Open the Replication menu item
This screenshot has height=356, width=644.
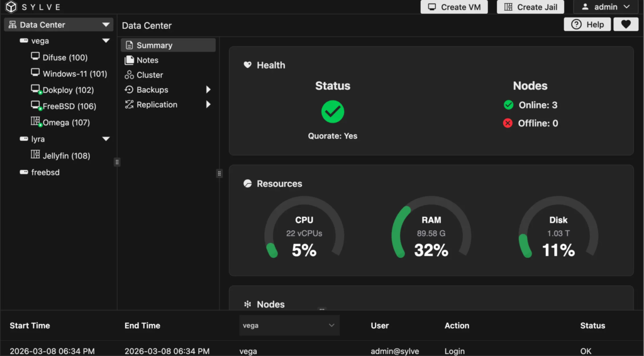(x=168, y=104)
